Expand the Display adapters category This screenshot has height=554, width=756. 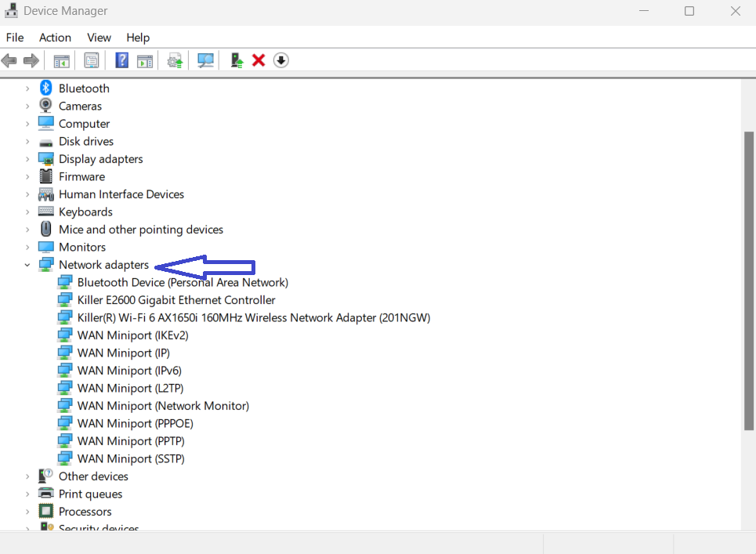click(27, 159)
